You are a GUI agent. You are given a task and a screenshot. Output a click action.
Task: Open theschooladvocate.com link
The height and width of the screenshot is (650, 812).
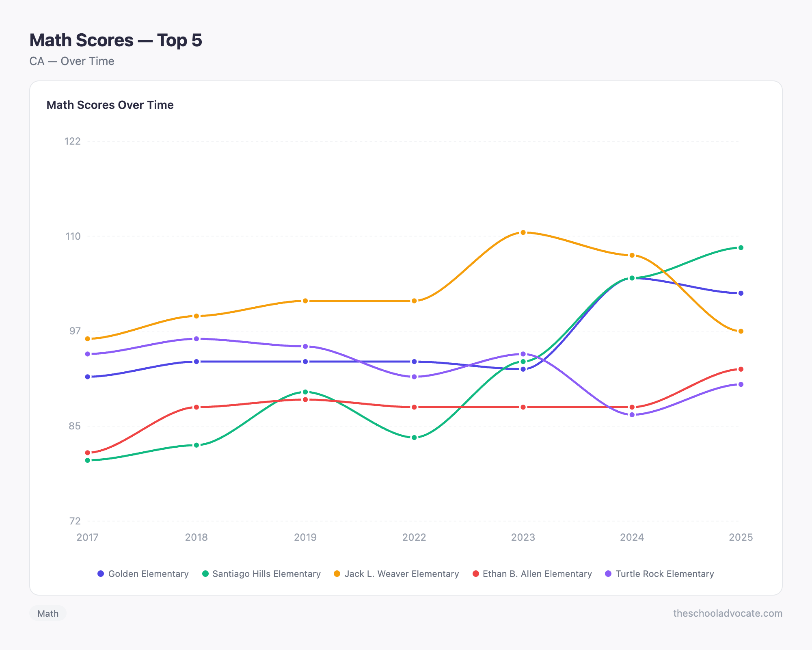click(728, 613)
